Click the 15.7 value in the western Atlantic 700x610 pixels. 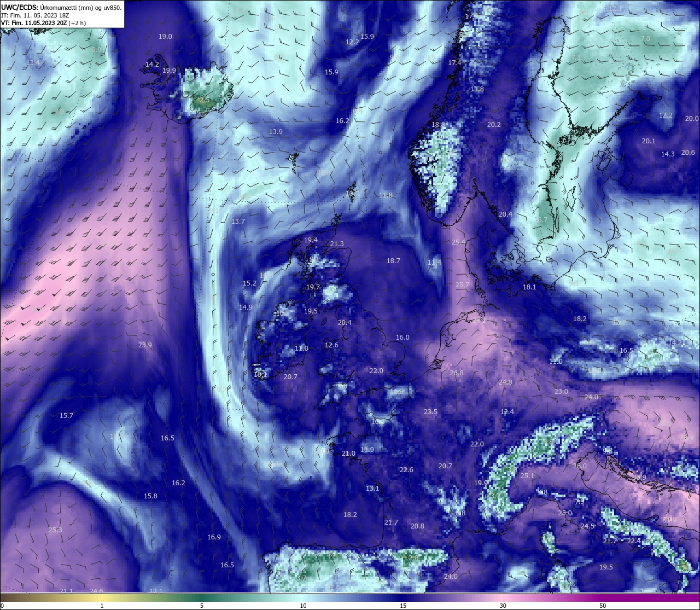point(66,416)
